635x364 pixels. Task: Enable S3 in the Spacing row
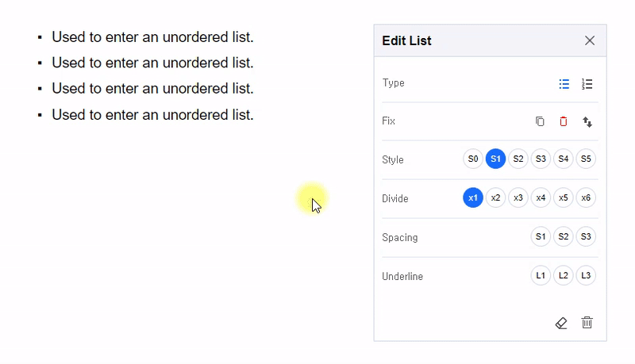[586, 236]
